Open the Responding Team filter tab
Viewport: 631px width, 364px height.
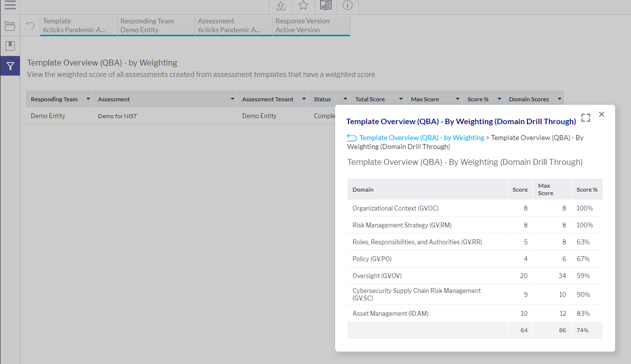[156, 26]
